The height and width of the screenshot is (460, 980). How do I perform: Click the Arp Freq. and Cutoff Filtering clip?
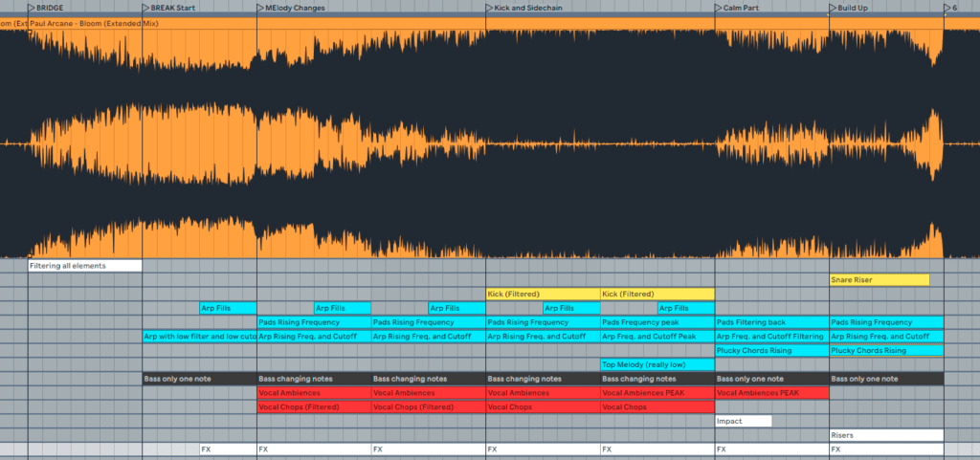771,337
